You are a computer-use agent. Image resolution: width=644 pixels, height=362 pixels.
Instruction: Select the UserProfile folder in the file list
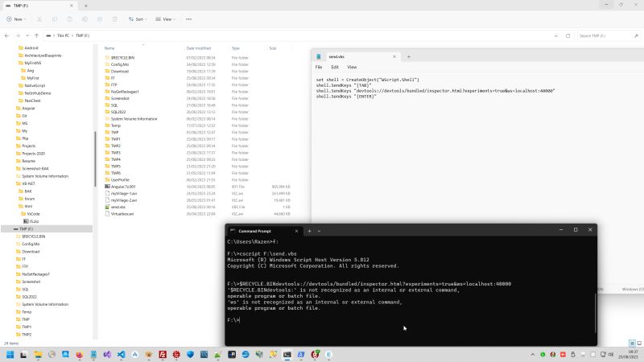point(120,179)
